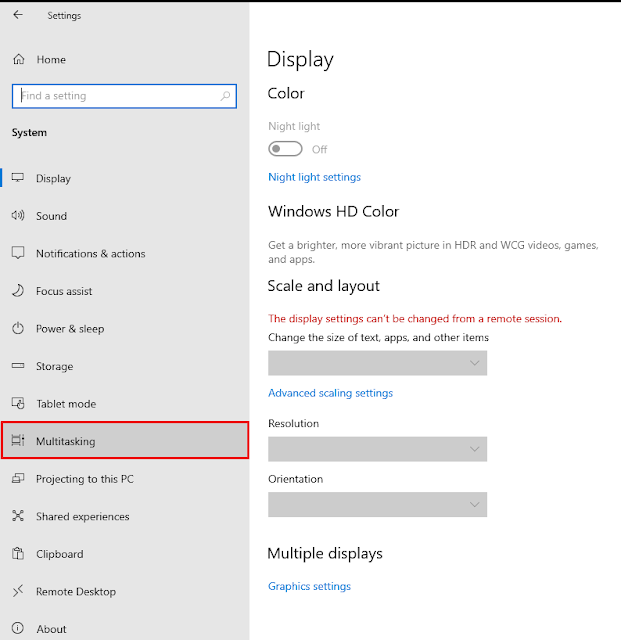Select Display in the sidebar
The image size is (621, 640).
(125, 178)
